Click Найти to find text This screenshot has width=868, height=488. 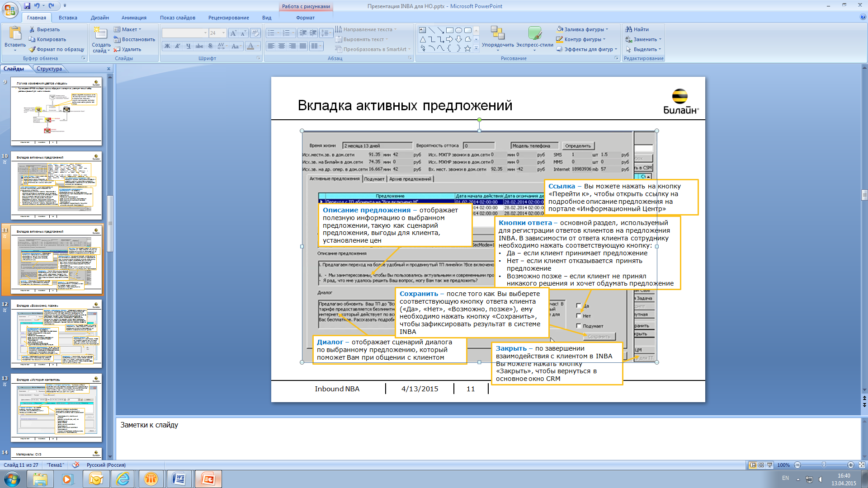click(637, 29)
